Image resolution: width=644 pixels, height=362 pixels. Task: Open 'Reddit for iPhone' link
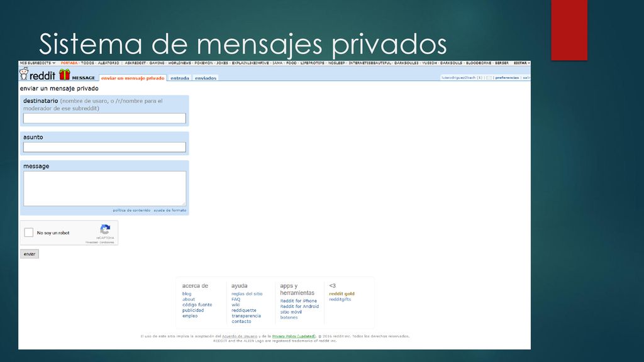299,301
